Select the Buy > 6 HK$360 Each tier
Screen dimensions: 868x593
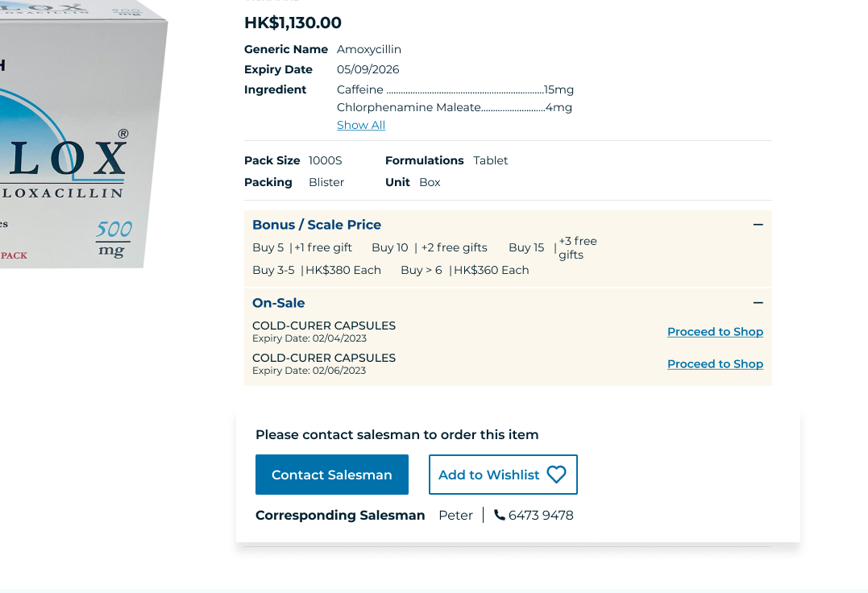[465, 270]
